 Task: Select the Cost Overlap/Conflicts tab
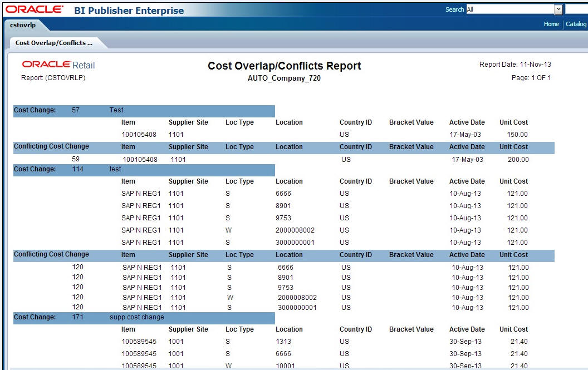[x=53, y=43]
